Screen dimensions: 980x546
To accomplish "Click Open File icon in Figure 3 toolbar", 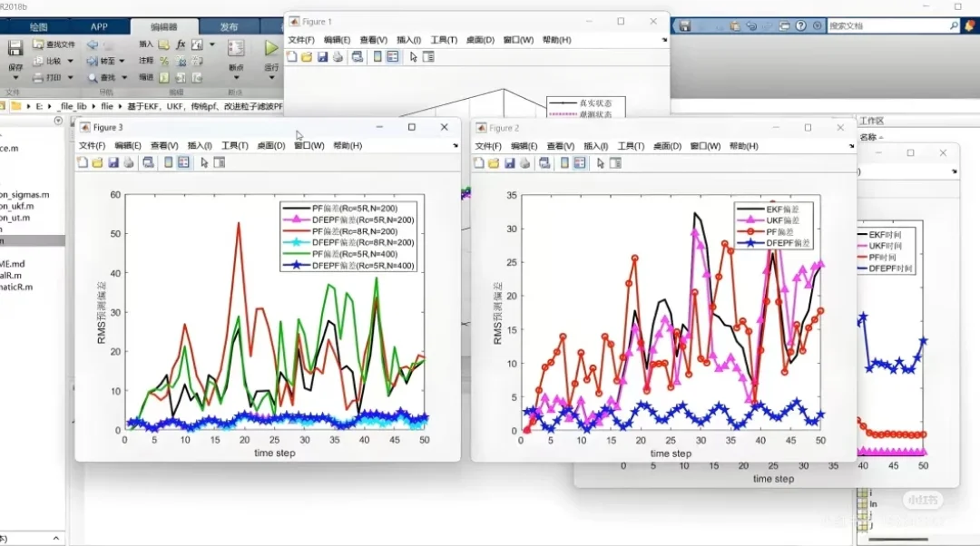I will coord(97,162).
